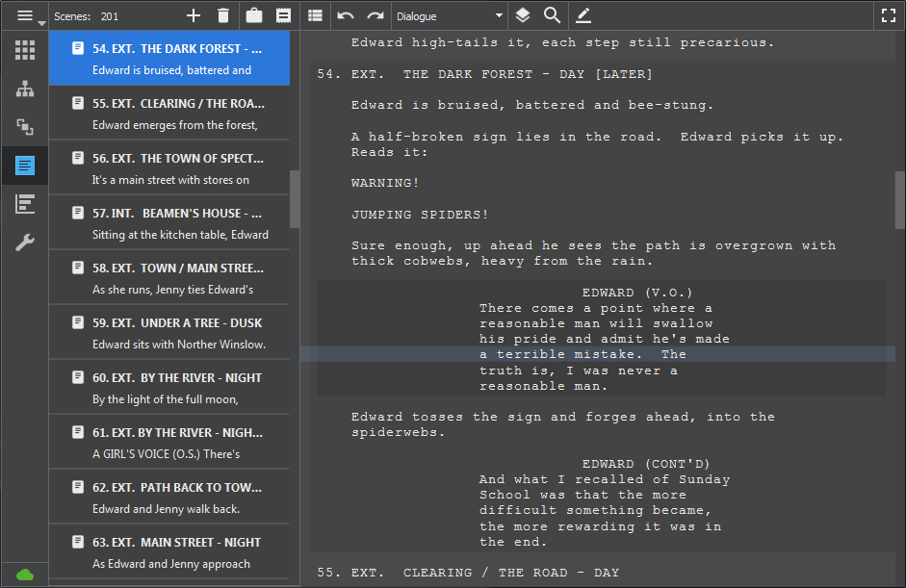Click the pencil edit icon
Screen dimensions: 906x588
point(583,15)
